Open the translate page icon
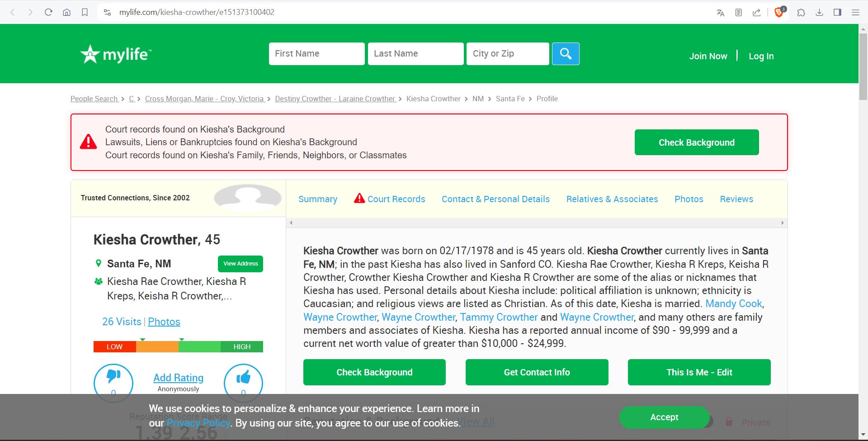The width and height of the screenshot is (868, 441). tap(721, 12)
